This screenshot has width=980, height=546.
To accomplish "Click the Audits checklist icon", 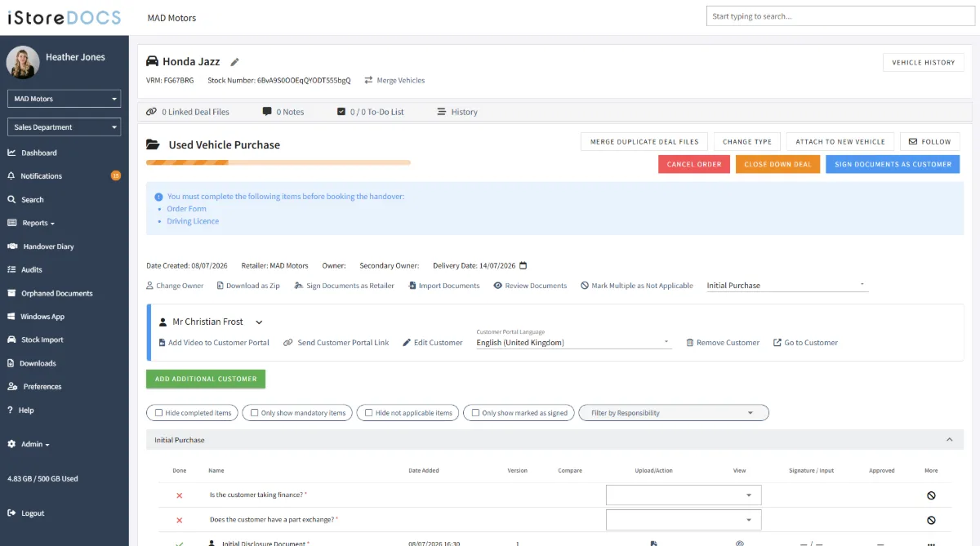I will (x=12, y=269).
